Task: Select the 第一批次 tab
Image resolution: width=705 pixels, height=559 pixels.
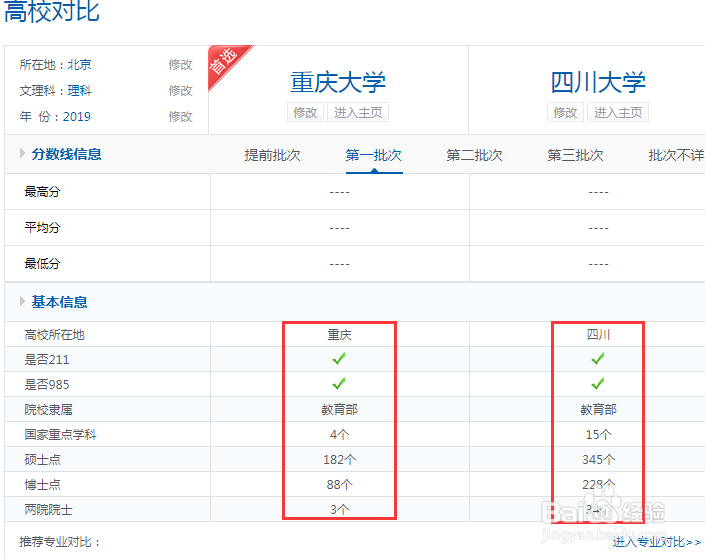Action: [374, 155]
